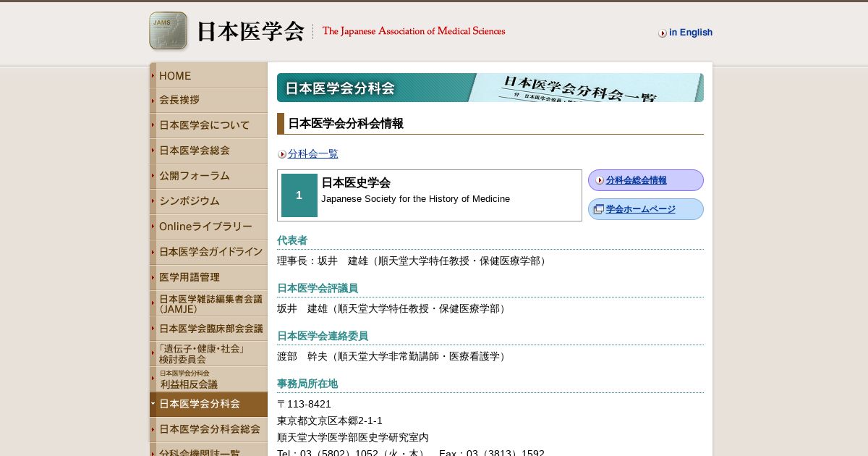
Task: Click The Japanese Association of Medical Sciences tagline
Action: [414, 31]
